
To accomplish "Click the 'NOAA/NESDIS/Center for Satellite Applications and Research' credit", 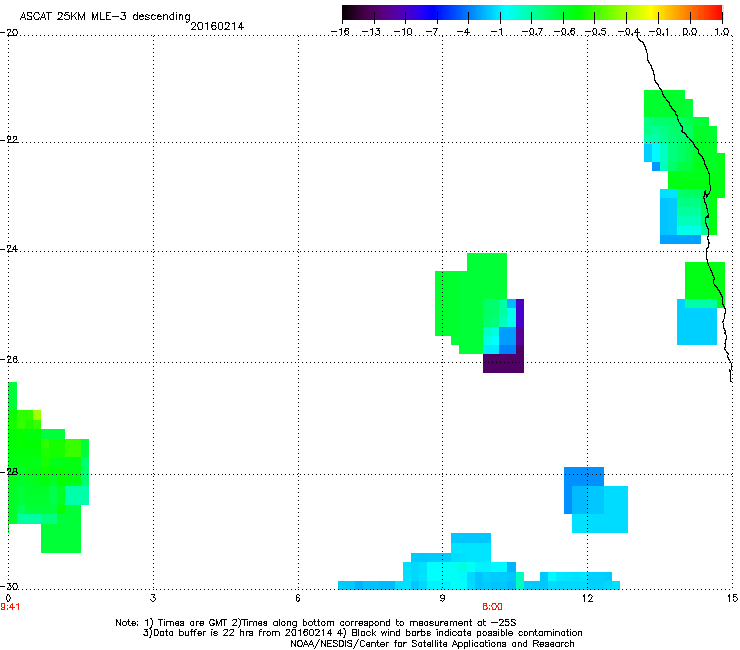I will [432, 644].
